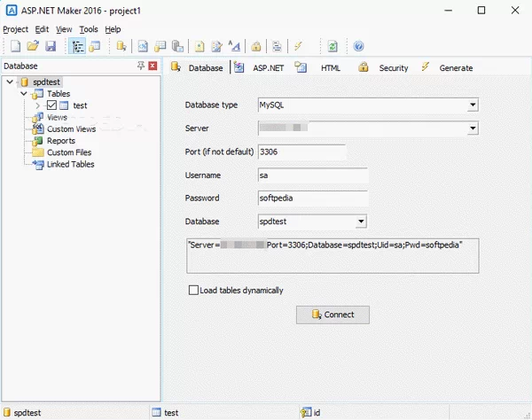The width and height of the screenshot is (532, 420).
Task: Click the lightning bolt generate toolbar icon
Action: [x=298, y=46]
